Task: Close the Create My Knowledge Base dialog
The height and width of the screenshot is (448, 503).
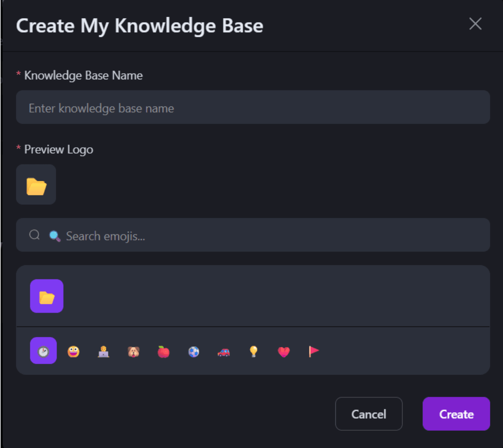Action: coord(475,24)
